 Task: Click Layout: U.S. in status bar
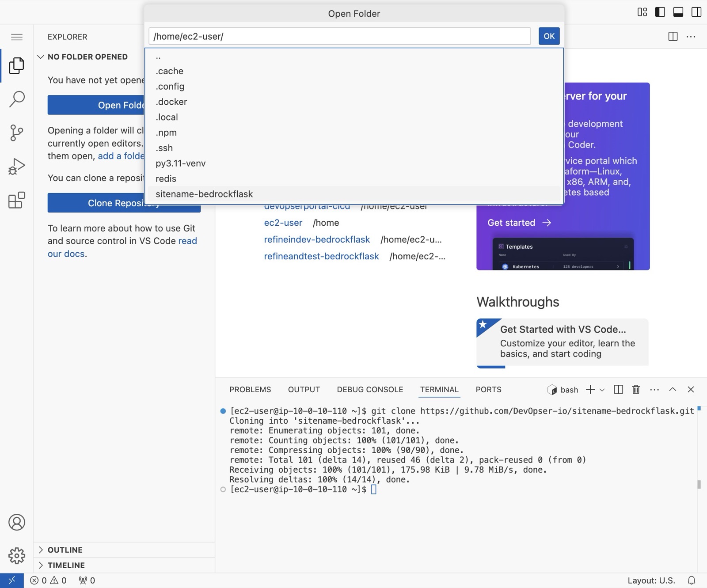point(651,580)
